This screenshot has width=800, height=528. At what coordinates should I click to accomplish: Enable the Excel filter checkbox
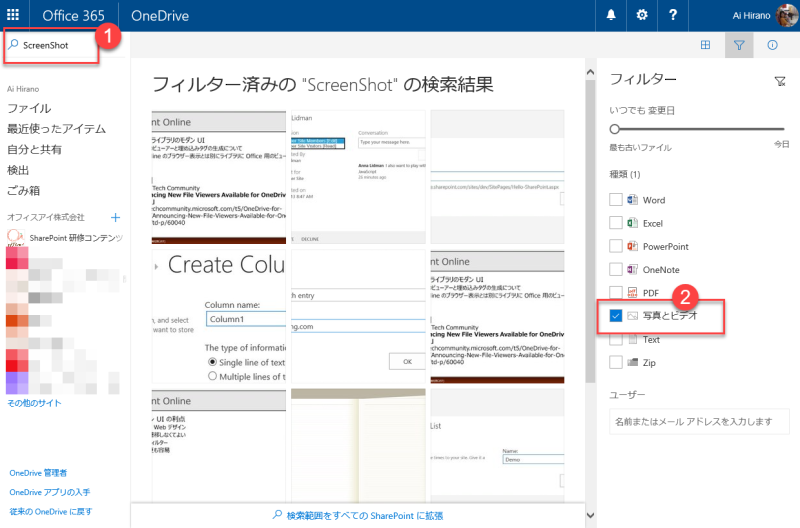pos(616,223)
